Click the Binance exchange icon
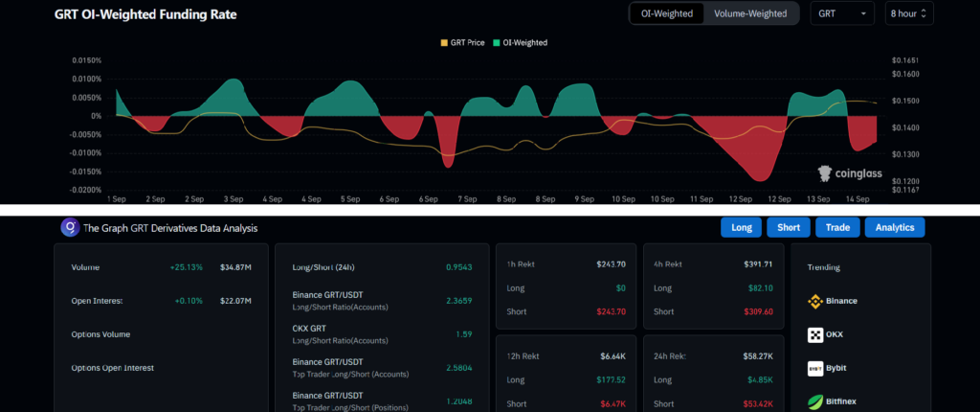The image size is (980, 412). (815, 301)
